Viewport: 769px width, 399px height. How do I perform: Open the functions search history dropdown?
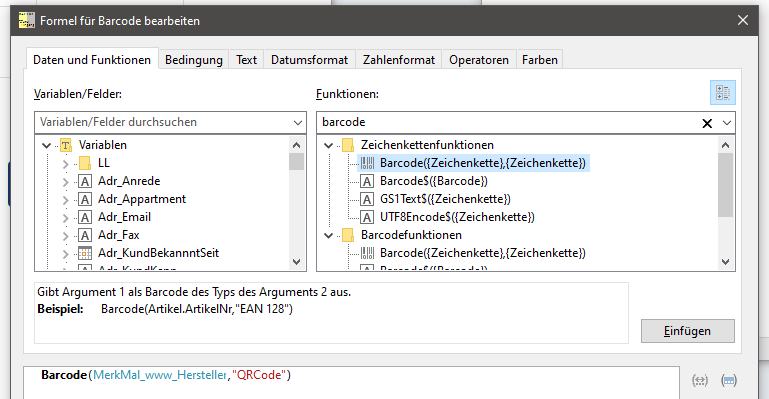pyautogui.click(x=727, y=123)
